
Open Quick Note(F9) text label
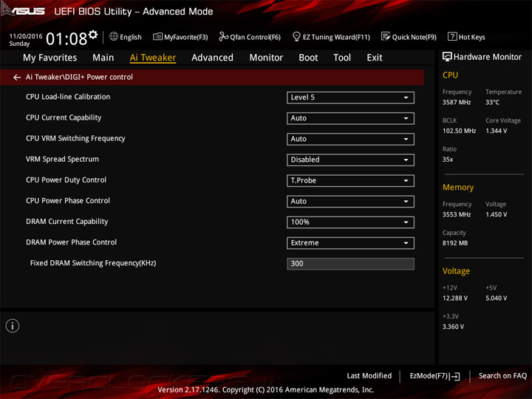point(415,37)
